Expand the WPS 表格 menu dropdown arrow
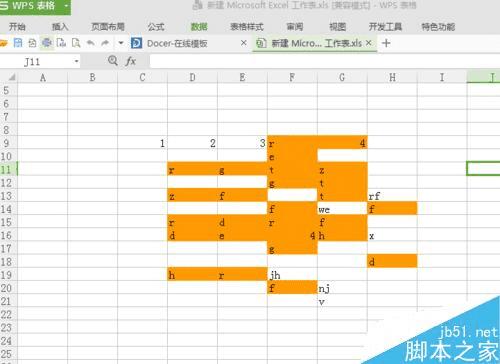This screenshot has height=364, width=500. (66, 6)
